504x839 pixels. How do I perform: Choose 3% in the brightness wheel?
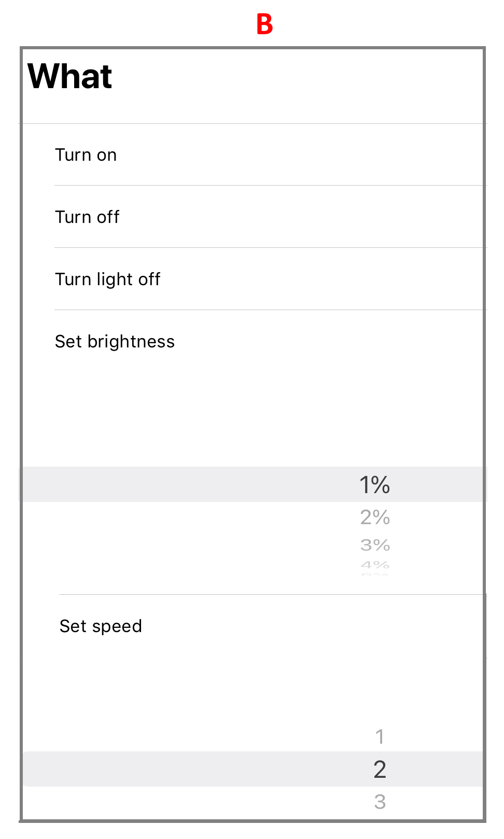click(x=375, y=545)
